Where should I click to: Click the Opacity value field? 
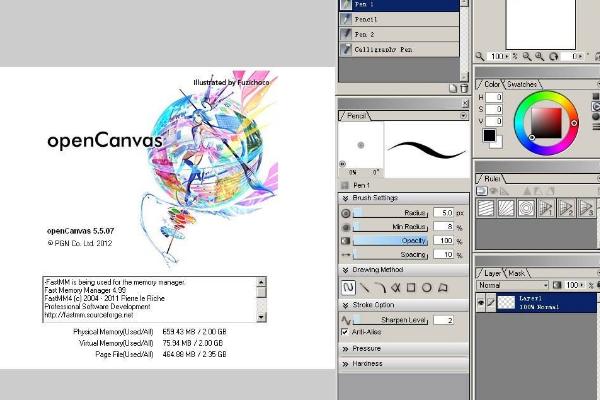[x=443, y=241]
